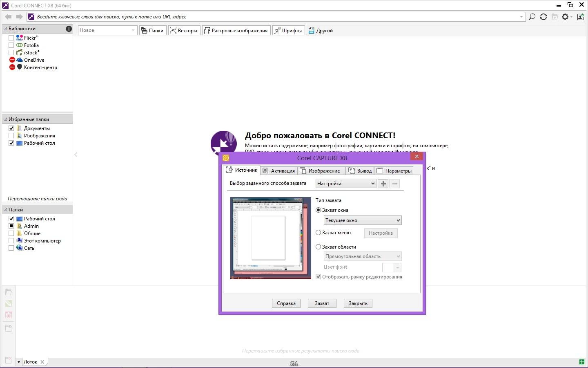Toggle the Растровые изображения filter button
This screenshot has height=368, width=588.
coord(236,30)
